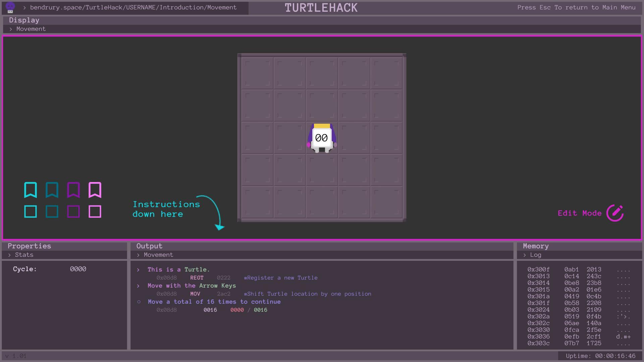Viewport: 644px width, 362px height.
Task: Click the purple skull logo icon
Action: 10,7
